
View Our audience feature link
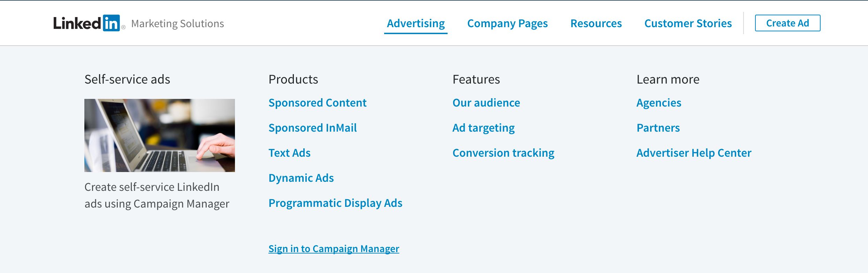coord(486,103)
